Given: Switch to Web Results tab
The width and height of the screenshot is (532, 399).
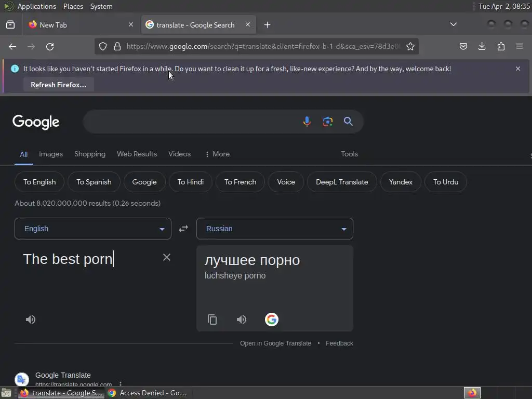Looking at the screenshot, I should coord(137,154).
